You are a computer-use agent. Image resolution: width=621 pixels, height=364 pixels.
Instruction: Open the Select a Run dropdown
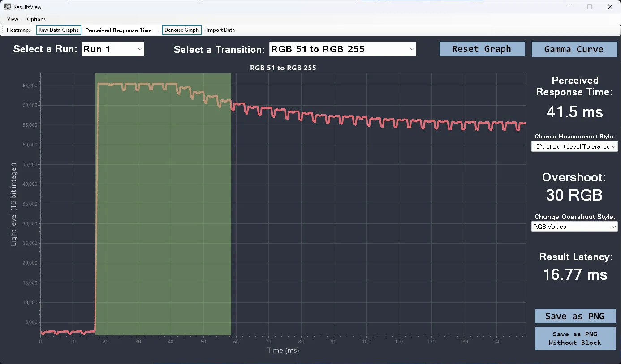(x=113, y=49)
